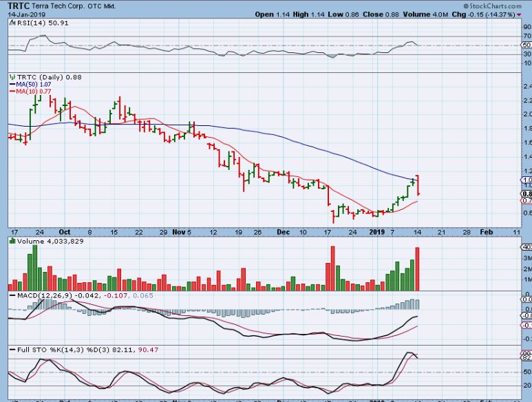Click the TRTC ticker symbol title
The image size is (532, 402).
coord(19,6)
